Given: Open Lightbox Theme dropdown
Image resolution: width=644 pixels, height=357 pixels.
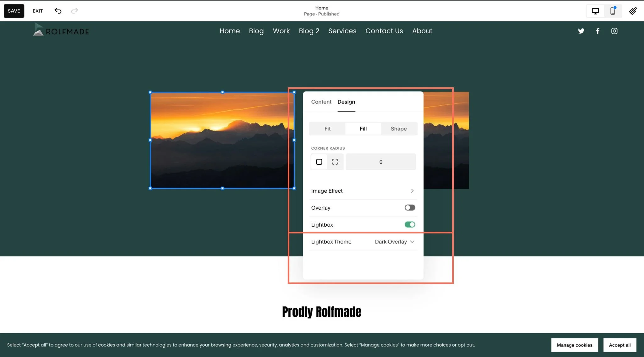Looking at the screenshot, I should 394,242.
